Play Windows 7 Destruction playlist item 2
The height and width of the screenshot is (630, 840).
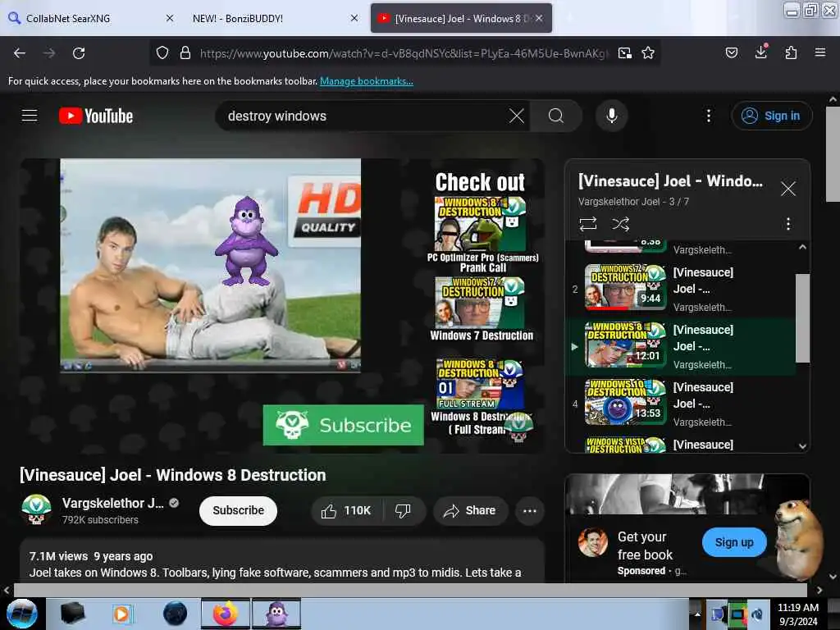click(680, 290)
